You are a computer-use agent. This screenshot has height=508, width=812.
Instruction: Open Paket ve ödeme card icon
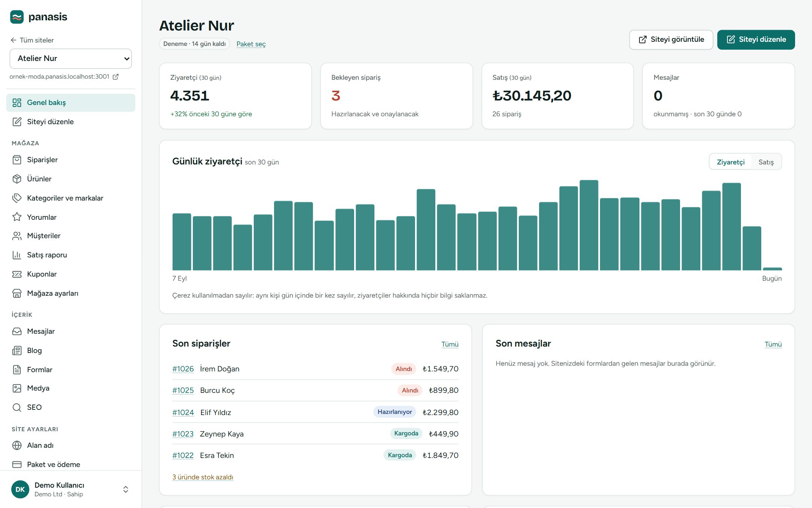pos(17,464)
